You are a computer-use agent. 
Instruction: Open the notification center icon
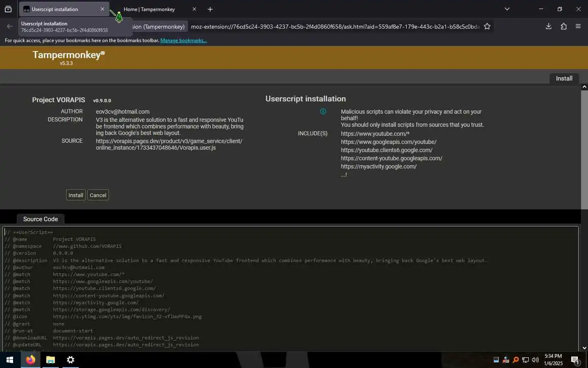[x=575, y=360]
